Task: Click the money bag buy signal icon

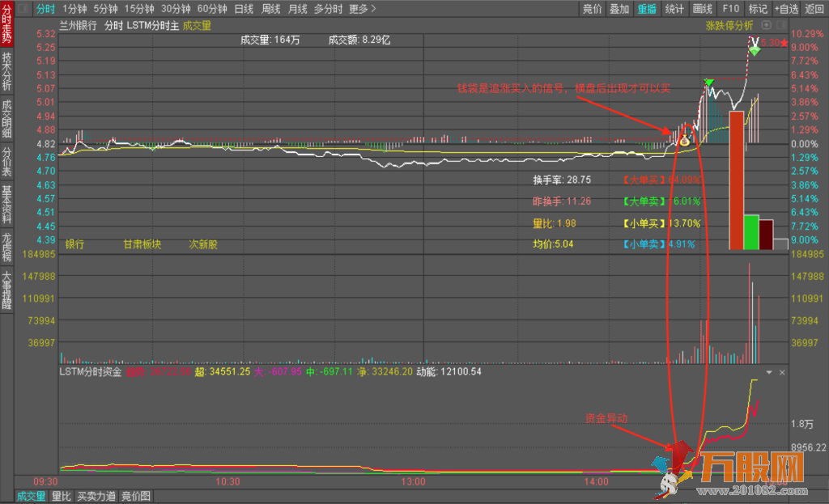Action: [x=684, y=141]
